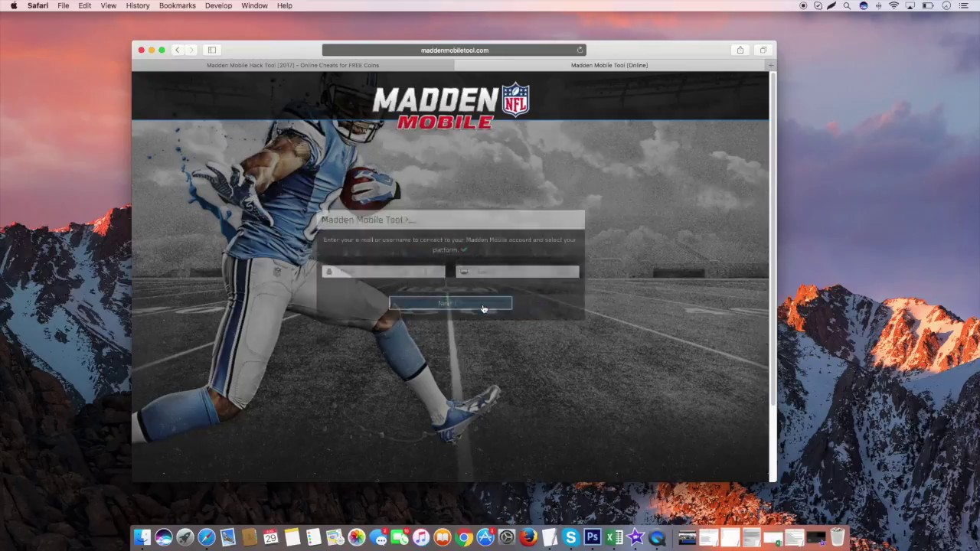This screenshot has height=551, width=980.
Task: Open FaceTime in the Dock
Action: click(400, 537)
